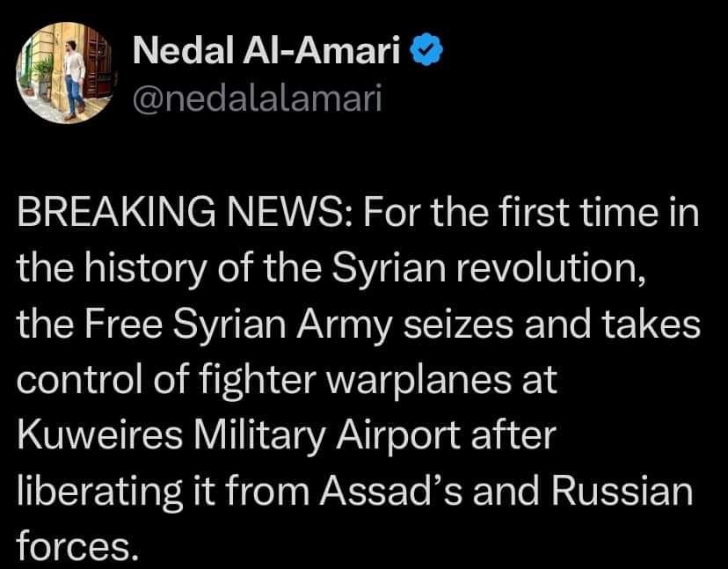Open the Nedal Al-Amari display name
This screenshot has height=569, width=728.
tap(266, 50)
